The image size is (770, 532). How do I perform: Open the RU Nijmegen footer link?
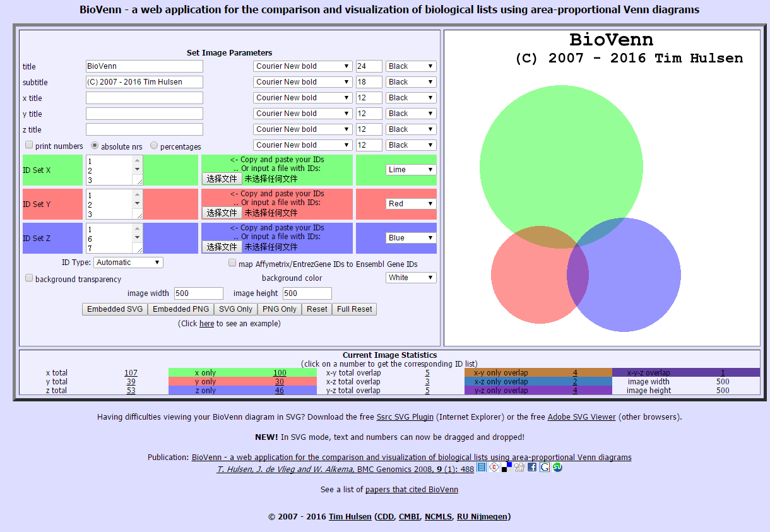[x=482, y=517]
